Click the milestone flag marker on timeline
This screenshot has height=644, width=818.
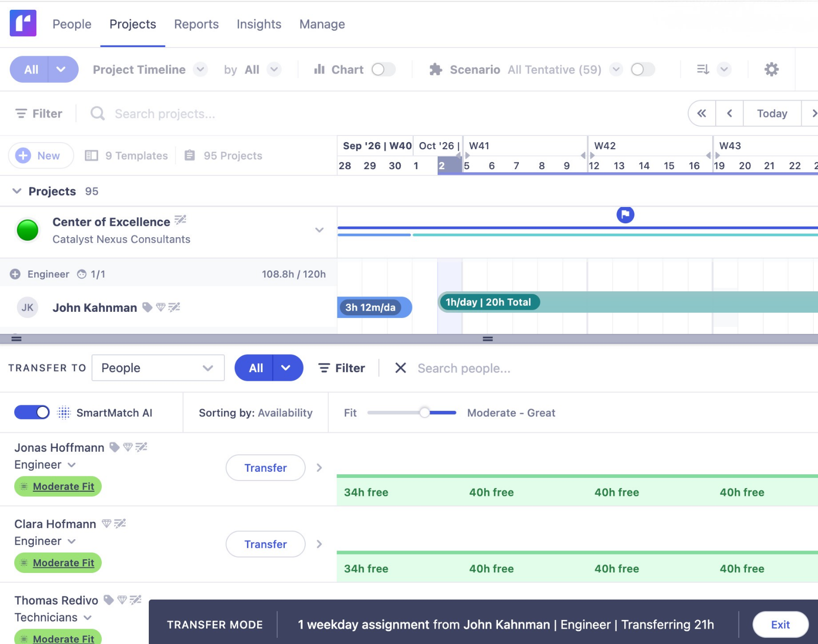(625, 215)
